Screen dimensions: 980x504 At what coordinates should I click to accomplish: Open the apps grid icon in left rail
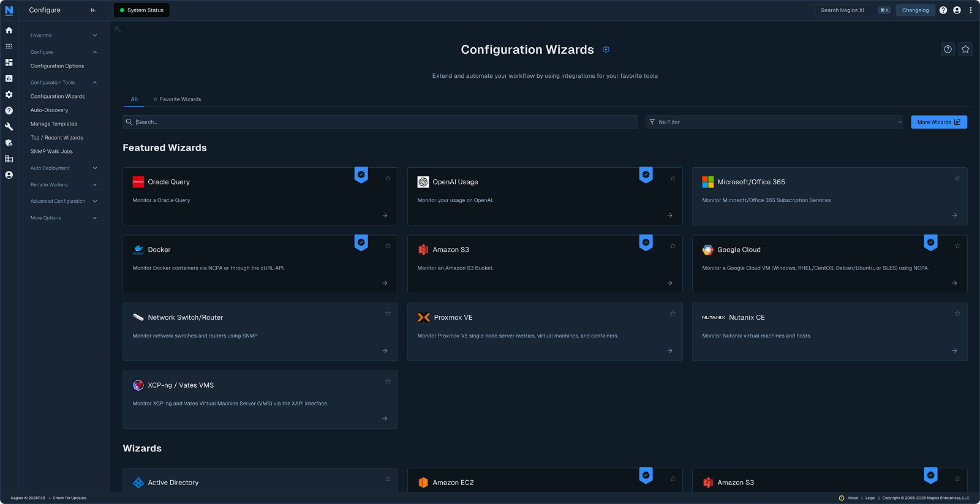(9, 47)
